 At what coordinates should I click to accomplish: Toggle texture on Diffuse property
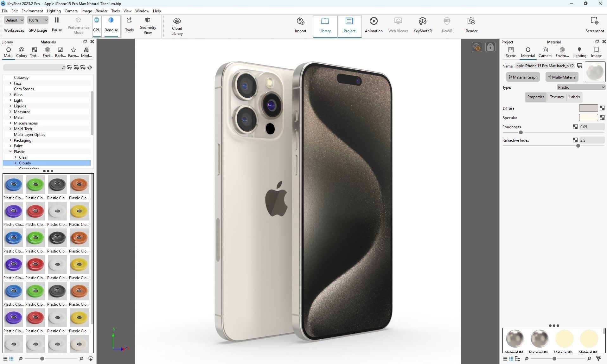click(x=602, y=108)
